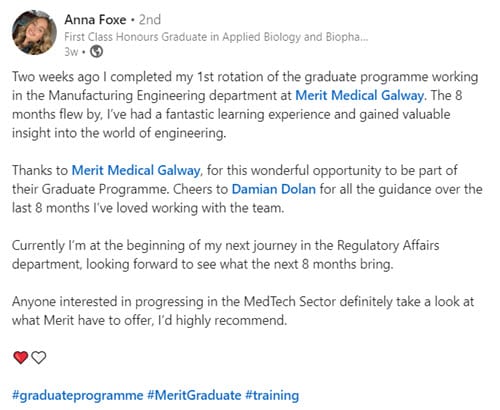
Task: Click the Regulatory Affairs journey sentence
Action: point(226,246)
